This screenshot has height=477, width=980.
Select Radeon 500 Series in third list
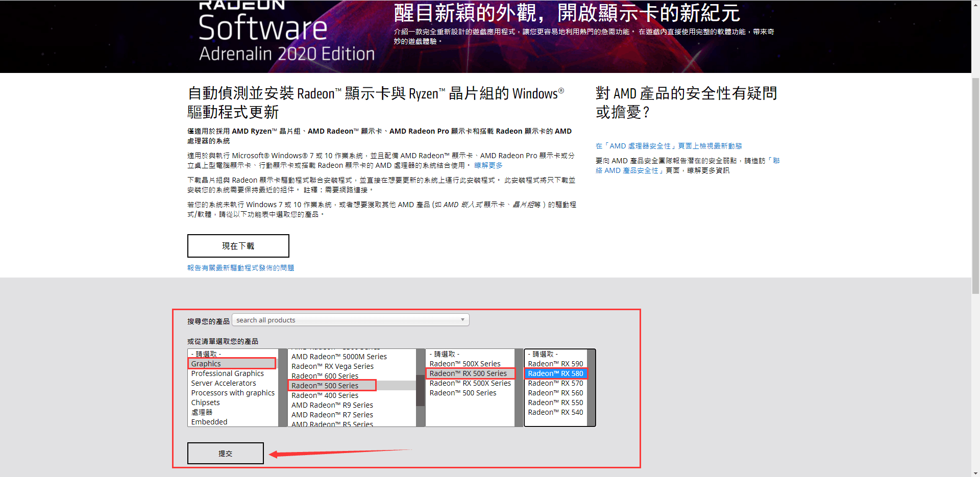pyautogui.click(x=470, y=393)
